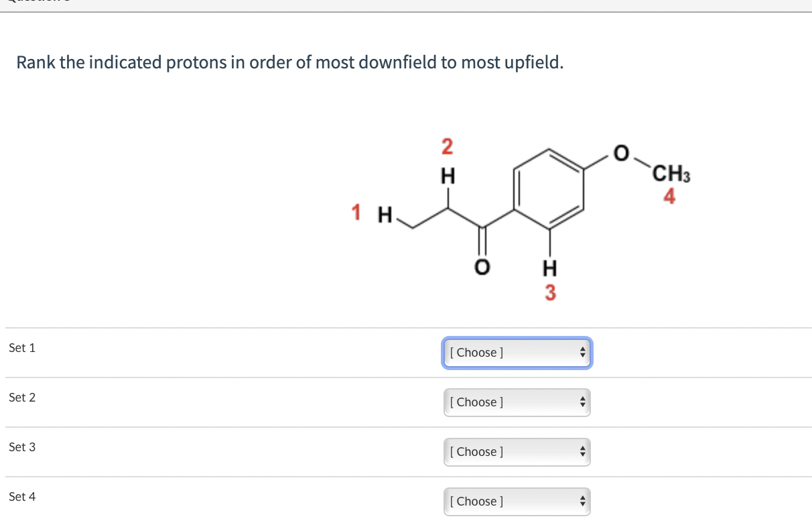812x527 pixels.
Task: Open the Set 1 Choose dropdown
Action: pos(517,352)
